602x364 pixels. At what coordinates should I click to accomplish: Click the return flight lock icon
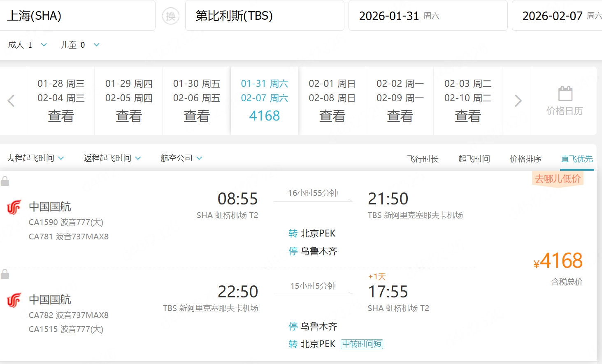pyautogui.click(x=5, y=274)
